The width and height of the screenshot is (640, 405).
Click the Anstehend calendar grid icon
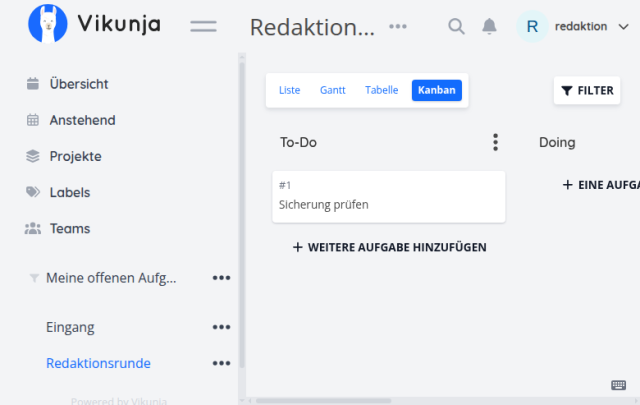point(33,120)
